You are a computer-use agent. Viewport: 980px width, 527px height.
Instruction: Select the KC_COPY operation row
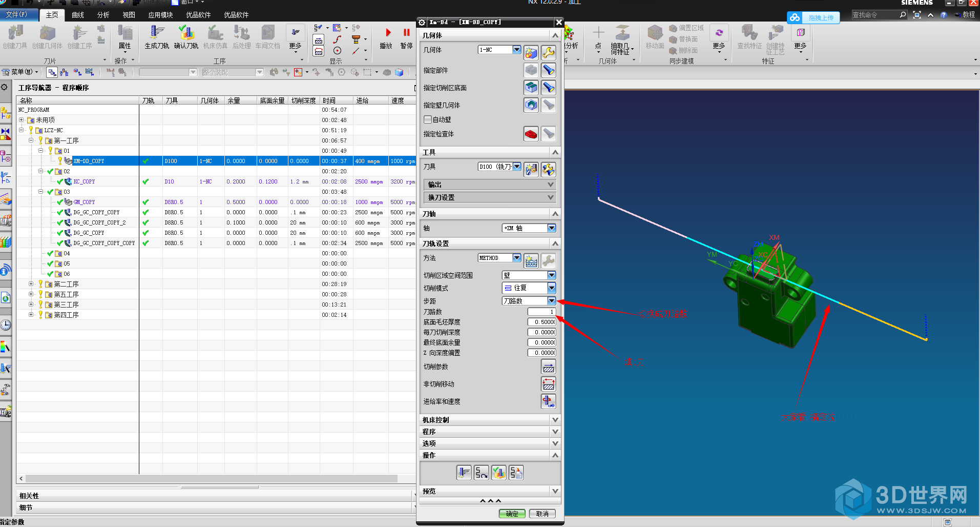(x=215, y=181)
